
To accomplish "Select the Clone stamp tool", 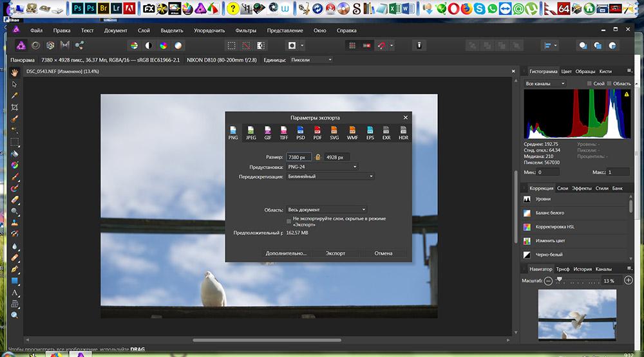I will tap(14, 223).
